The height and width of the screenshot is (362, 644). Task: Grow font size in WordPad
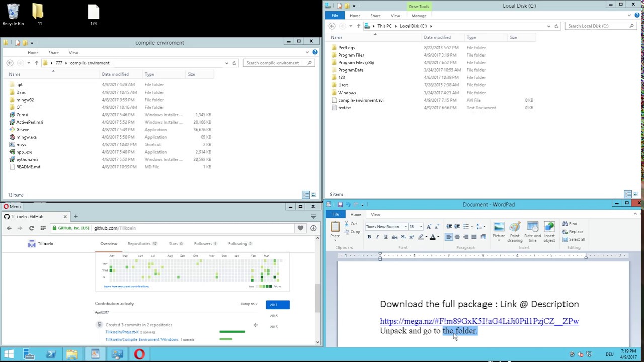[x=429, y=227]
